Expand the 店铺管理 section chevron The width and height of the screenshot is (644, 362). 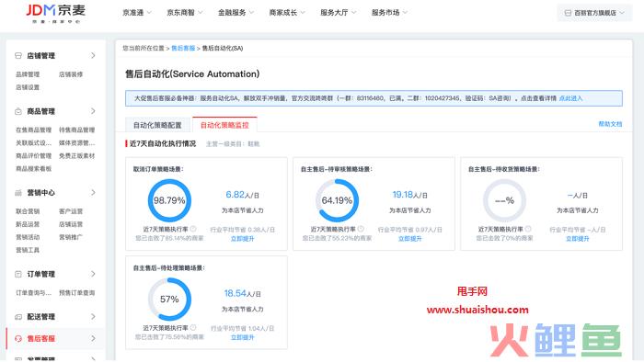click(93, 55)
